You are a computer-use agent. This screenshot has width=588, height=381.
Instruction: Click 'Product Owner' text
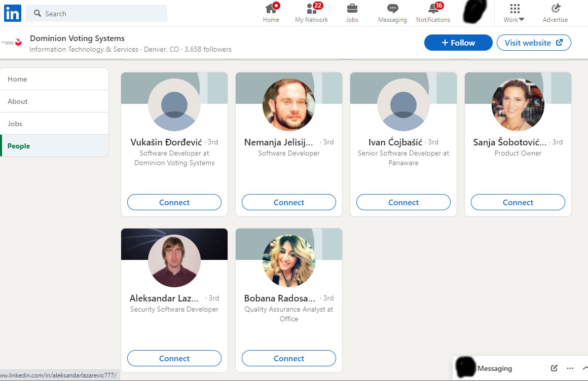(518, 153)
